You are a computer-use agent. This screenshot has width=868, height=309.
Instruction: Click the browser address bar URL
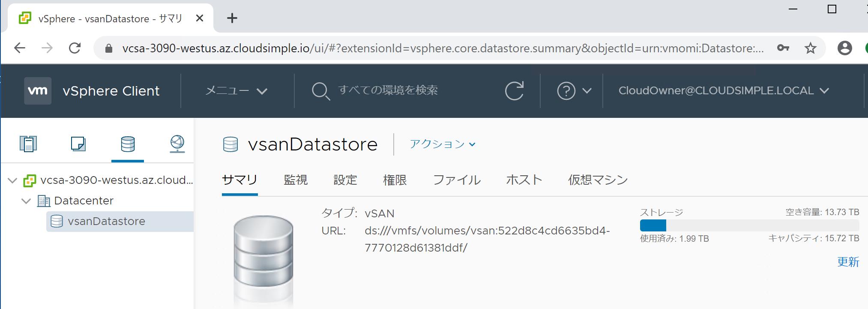(443, 48)
